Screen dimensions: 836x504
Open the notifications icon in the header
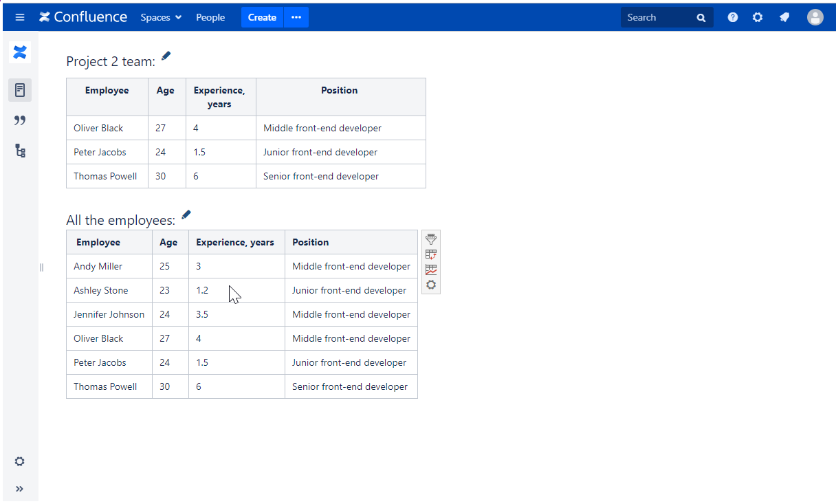(x=784, y=17)
